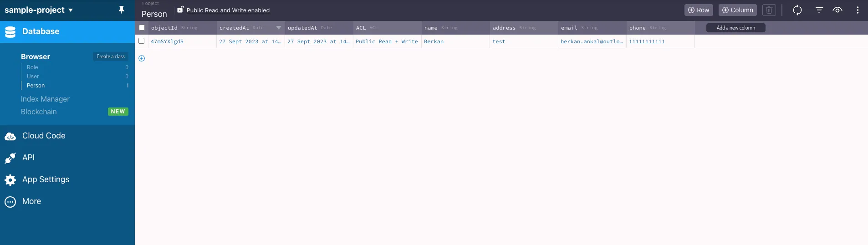Check the row 47mSYXlgdS checkbox
Viewport: 868px width, 245px height.
[141, 41]
